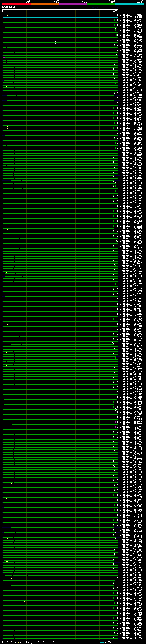Click hit label UniRef100_A9TZV5
Image resolution: width=146 pixels, height=644 pixels.
click(131, 82)
